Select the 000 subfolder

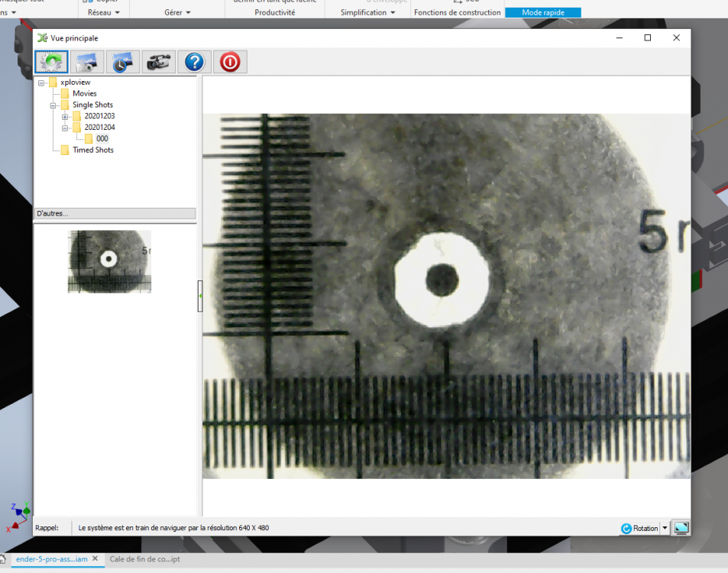[x=102, y=138]
